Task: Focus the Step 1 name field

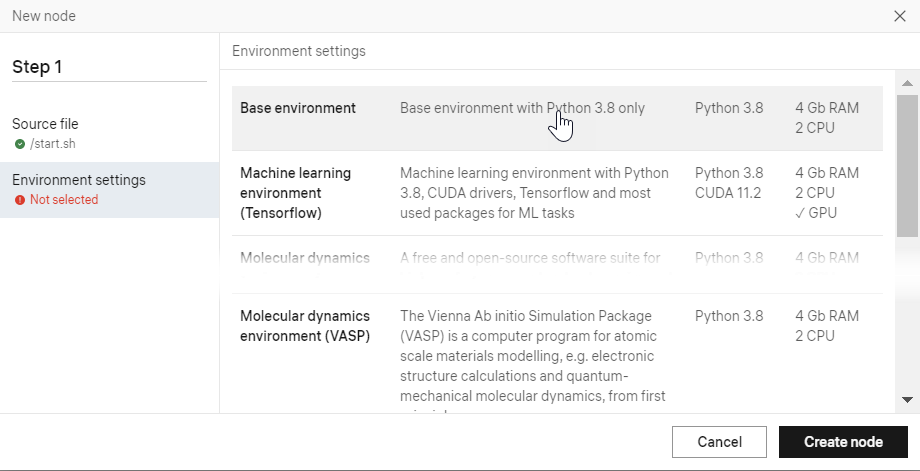Action: tap(109, 67)
